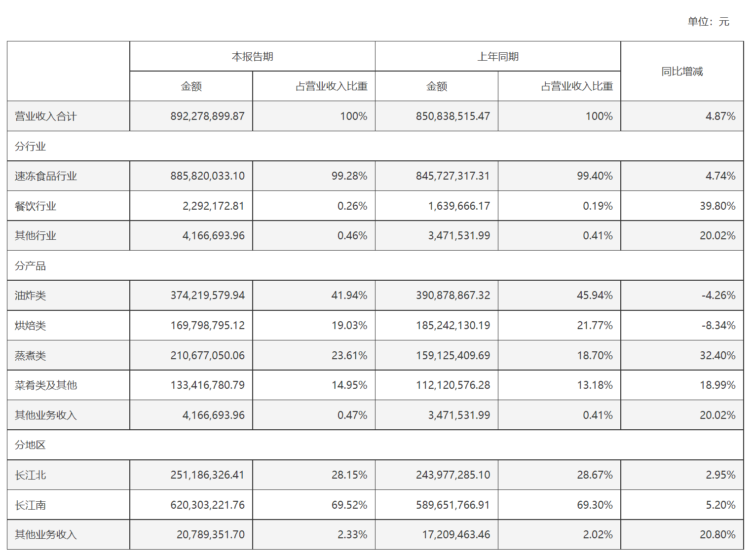Select the 油炸类 row label
752x560 pixels.
31,296
